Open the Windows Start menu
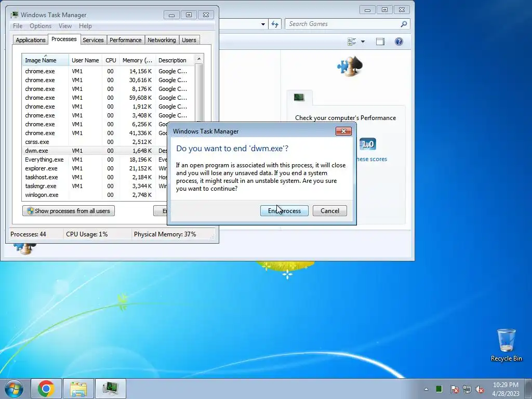 tap(14, 389)
